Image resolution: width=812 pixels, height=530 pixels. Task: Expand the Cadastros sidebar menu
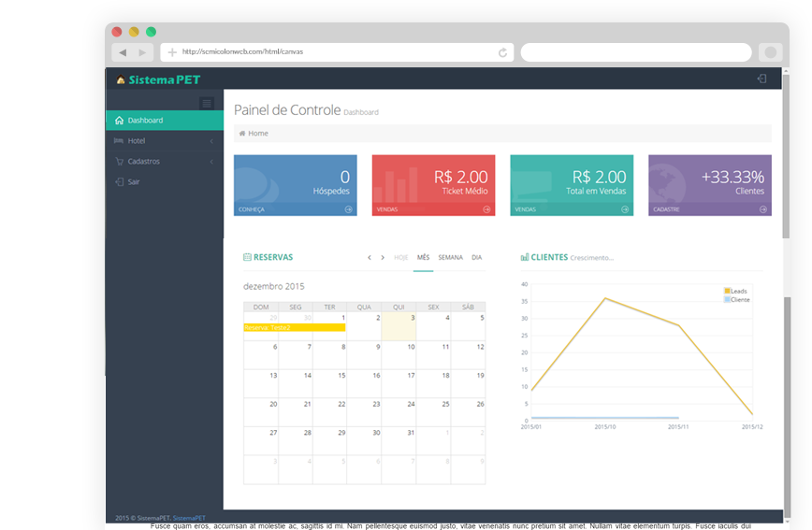164,161
